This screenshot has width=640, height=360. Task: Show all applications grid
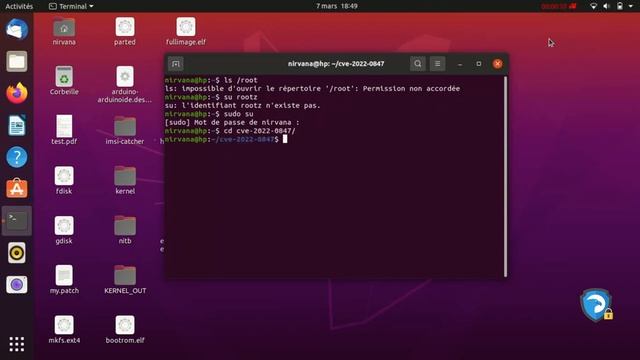click(17, 344)
